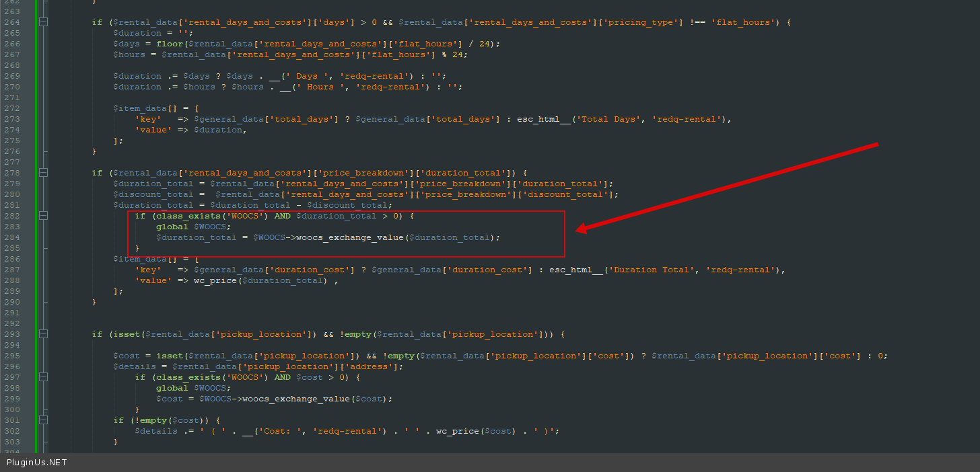Click line number 303 in the gutter

coord(11,442)
